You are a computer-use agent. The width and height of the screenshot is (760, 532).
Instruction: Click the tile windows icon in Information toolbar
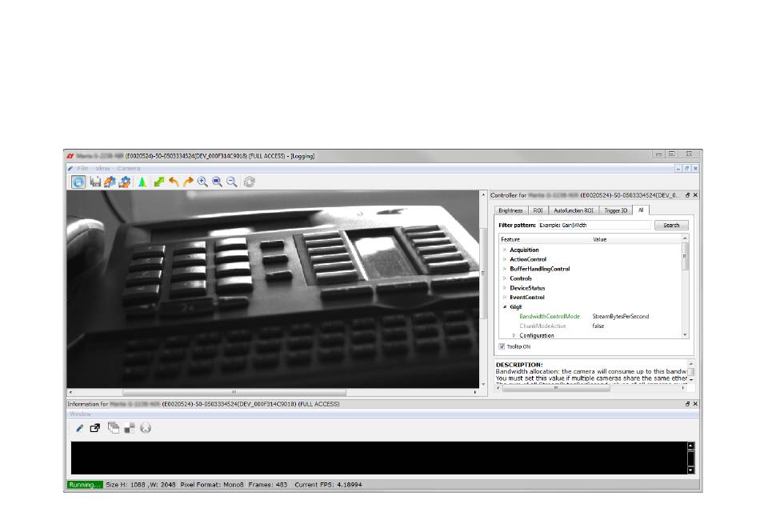pyautogui.click(x=130, y=428)
